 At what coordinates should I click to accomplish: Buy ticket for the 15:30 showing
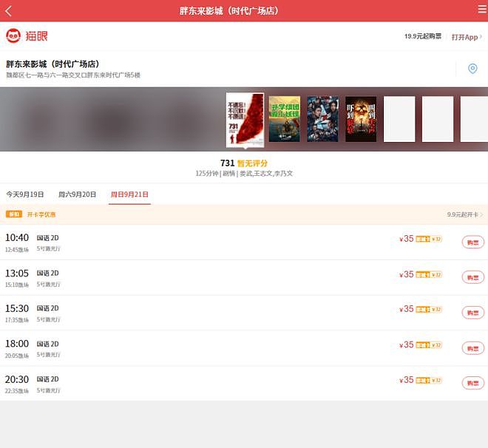click(472, 313)
